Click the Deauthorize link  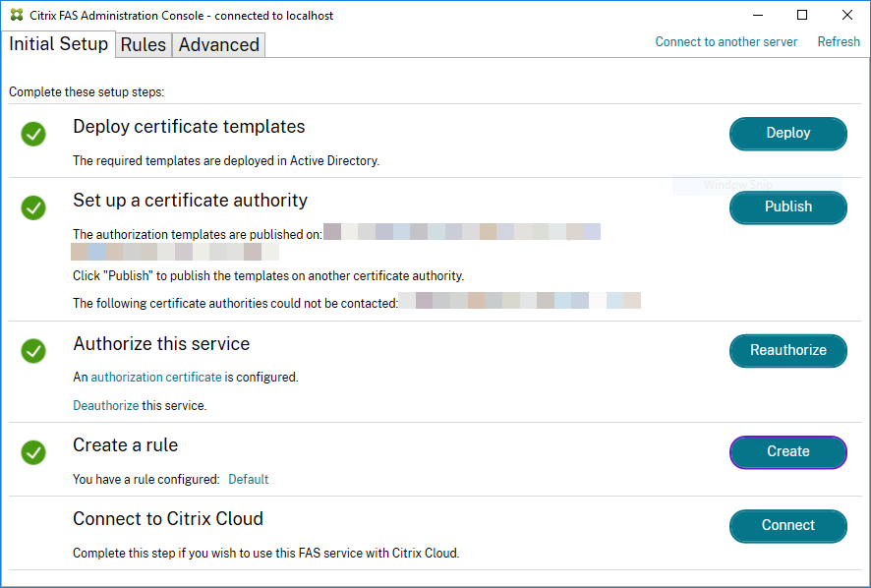[105, 405]
